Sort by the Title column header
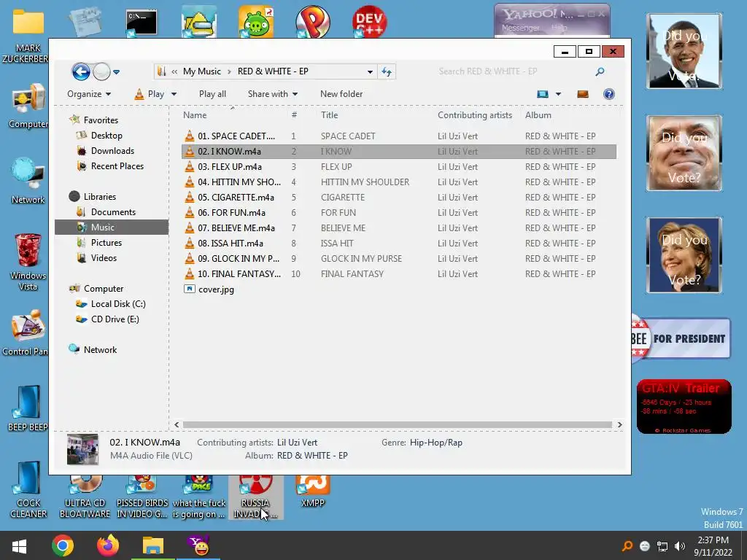Screen dimensions: 747x560 pyautogui.click(x=329, y=114)
